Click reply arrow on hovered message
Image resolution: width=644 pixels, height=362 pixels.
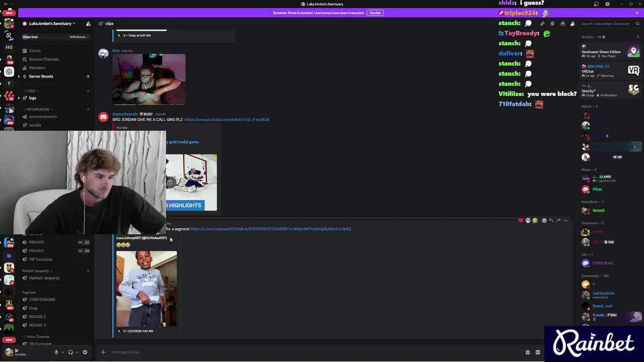click(x=551, y=221)
